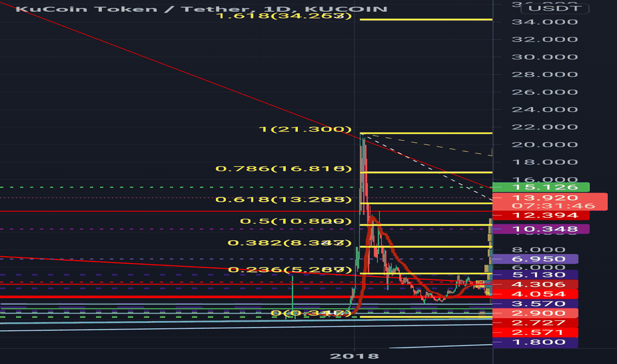Select the 1(21.300) Fibonacci level label
This screenshot has width=617, height=364.
point(305,129)
